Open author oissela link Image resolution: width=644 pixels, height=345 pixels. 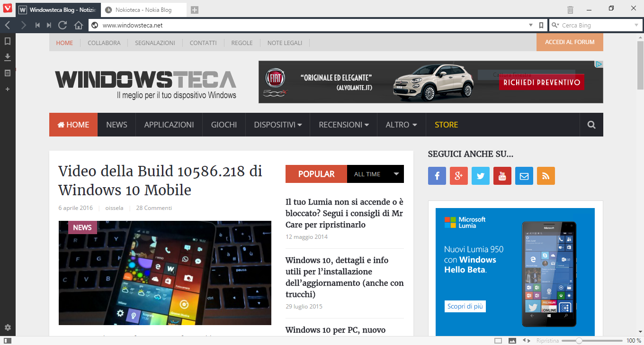114,208
